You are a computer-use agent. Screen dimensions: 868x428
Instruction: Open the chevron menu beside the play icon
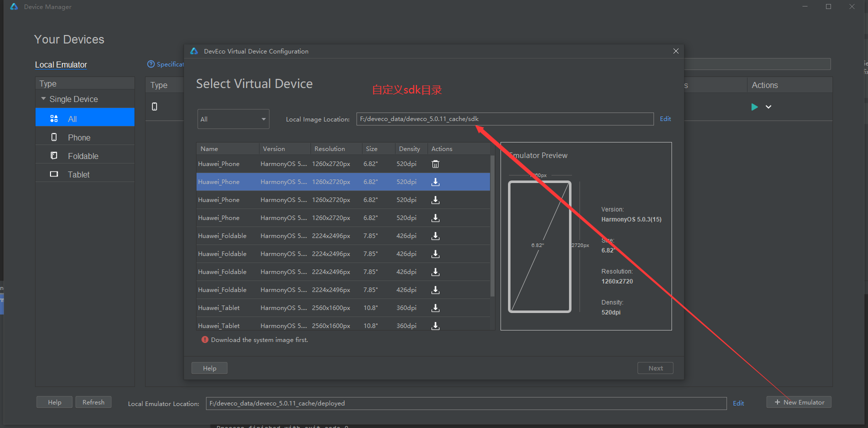768,107
